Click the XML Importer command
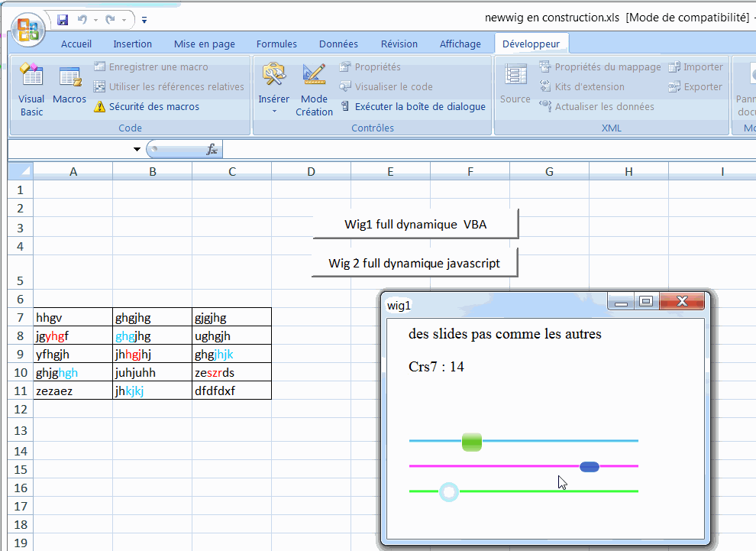 click(696, 66)
